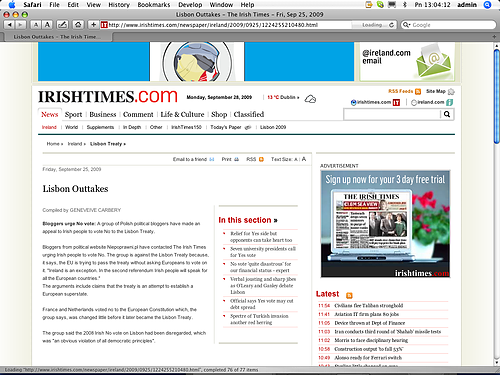Click the article RSS orange icon
The image size is (500, 375).
pos(261,159)
